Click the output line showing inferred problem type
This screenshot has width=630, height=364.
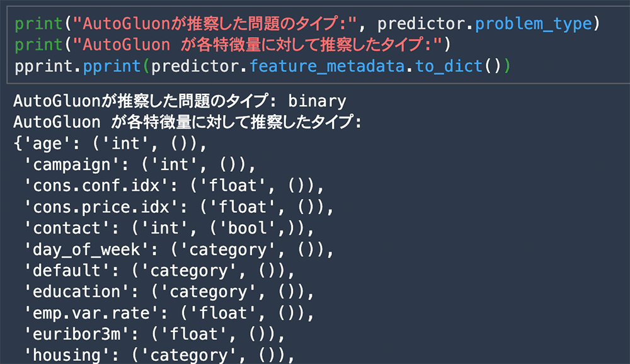[x=180, y=101]
